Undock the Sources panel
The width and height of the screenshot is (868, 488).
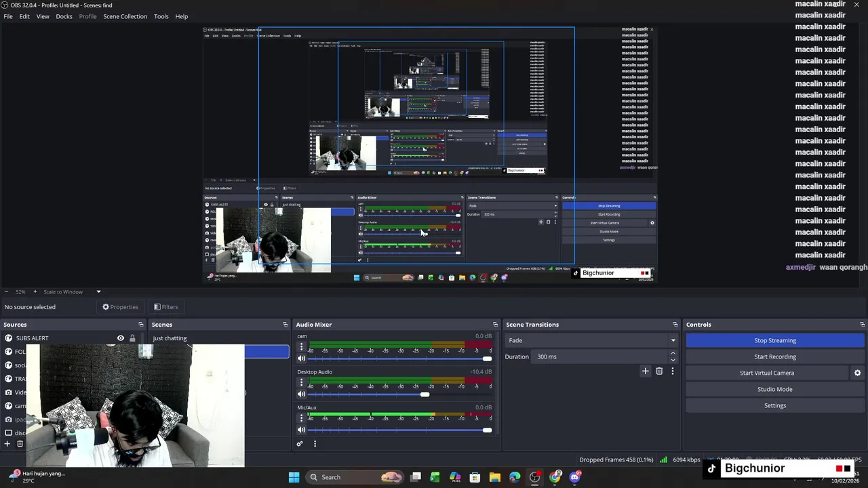click(141, 325)
